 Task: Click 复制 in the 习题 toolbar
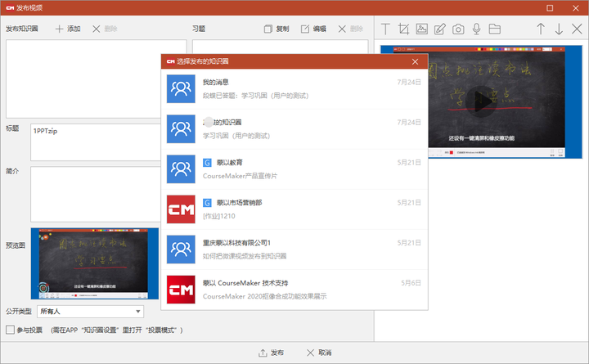click(277, 29)
